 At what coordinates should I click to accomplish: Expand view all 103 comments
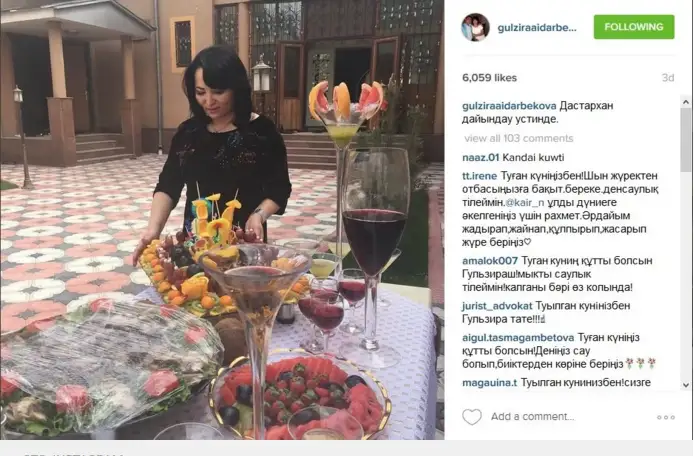pos(519,139)
